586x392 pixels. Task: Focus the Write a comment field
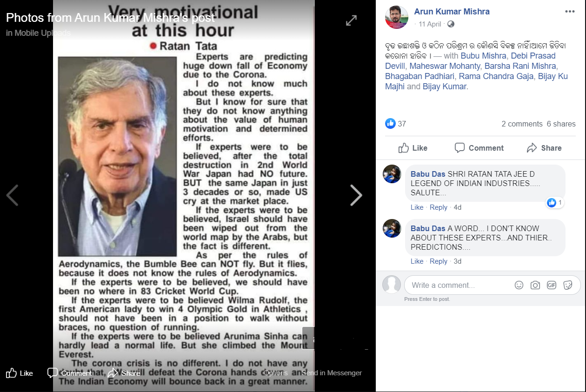(x=493, y=285)
